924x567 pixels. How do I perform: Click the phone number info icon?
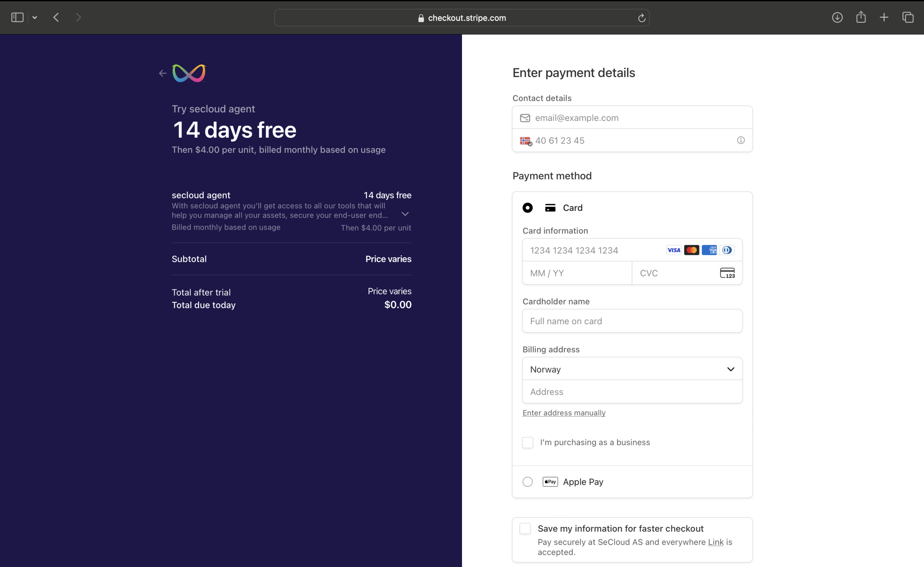tap(741, 140)
